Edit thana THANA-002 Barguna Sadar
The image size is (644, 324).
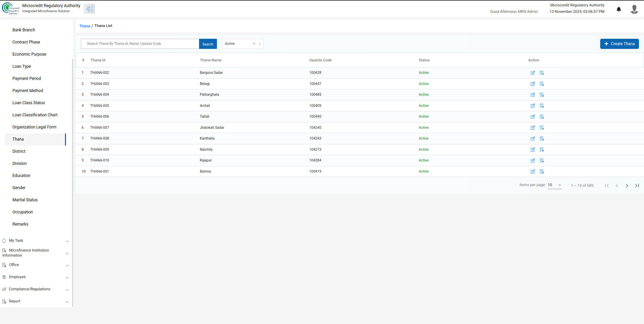click(533, 73)
